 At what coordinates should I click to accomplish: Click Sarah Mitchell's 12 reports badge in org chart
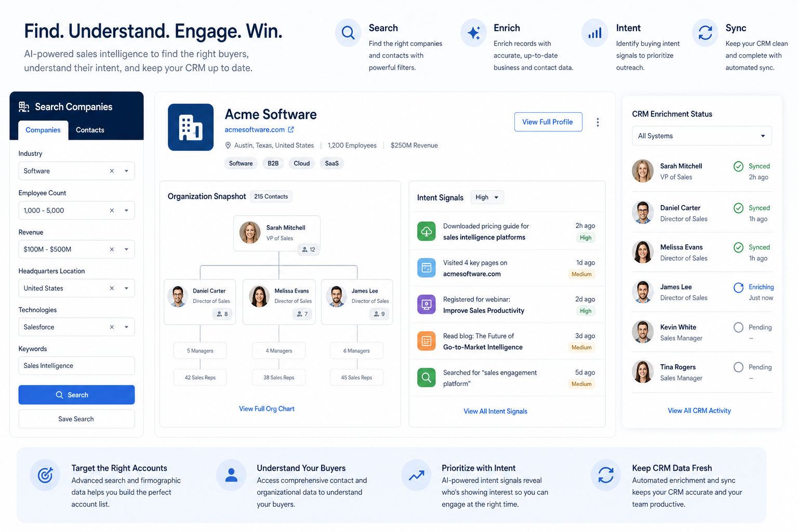309,250
